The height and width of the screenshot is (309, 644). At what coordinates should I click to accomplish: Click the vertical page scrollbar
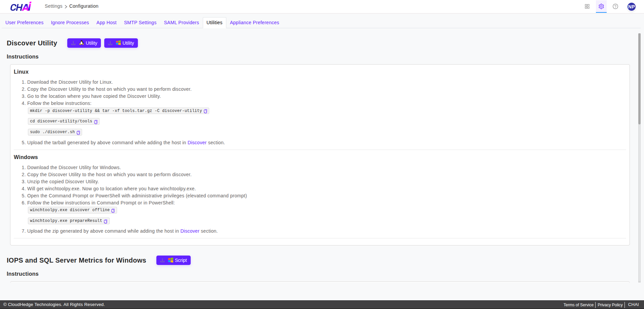[639, 79]
